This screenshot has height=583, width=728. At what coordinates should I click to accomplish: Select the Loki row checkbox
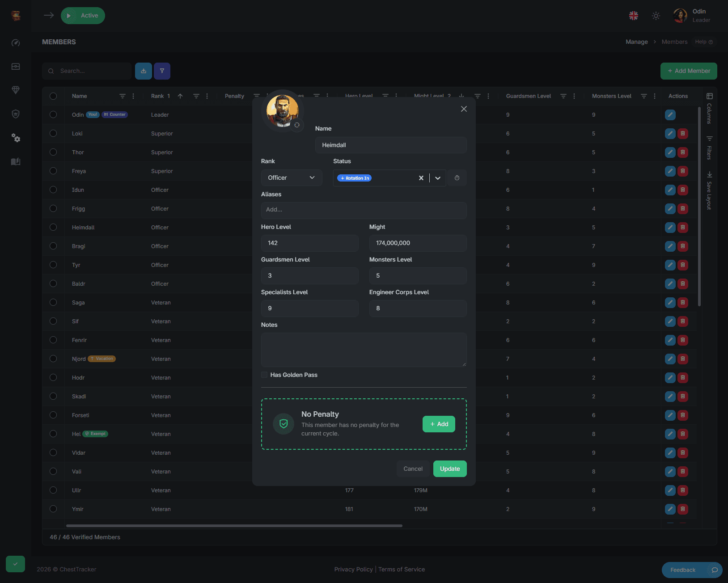53,134
